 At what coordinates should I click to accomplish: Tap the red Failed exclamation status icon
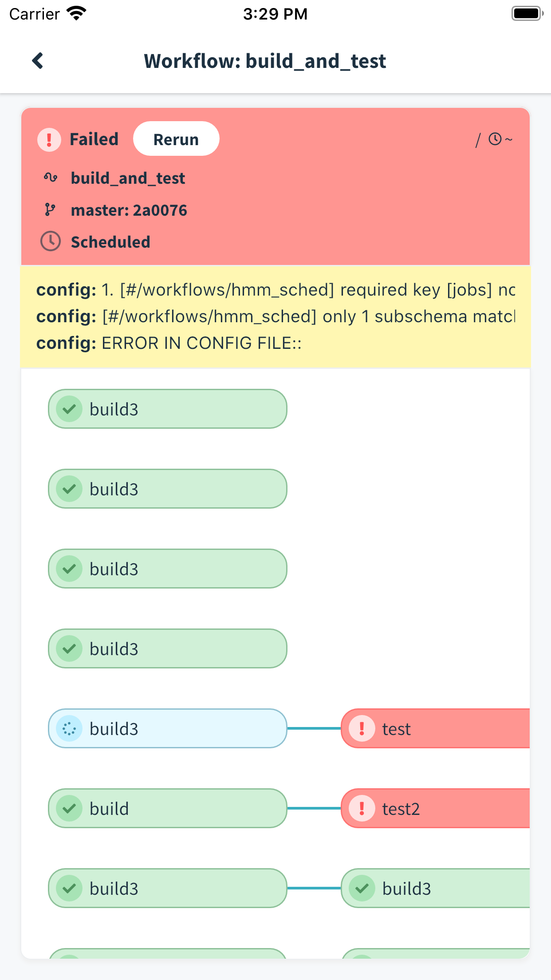tap(48, 139)
